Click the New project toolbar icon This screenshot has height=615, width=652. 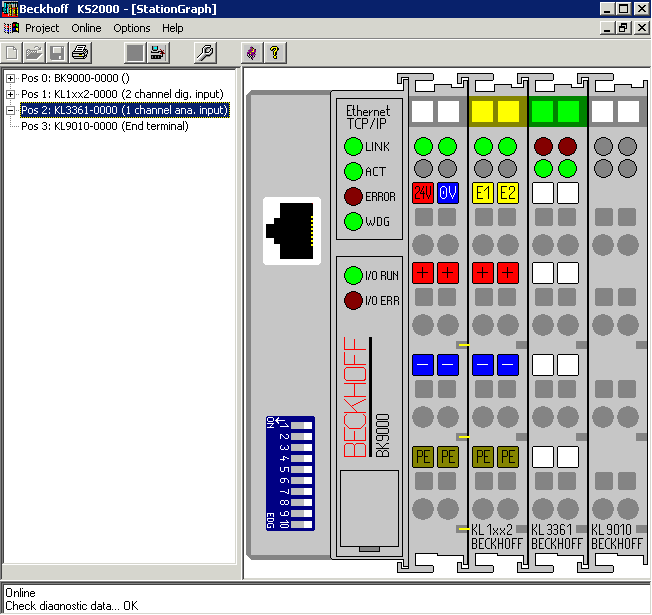pyautogui.click(x=12, y=53)
